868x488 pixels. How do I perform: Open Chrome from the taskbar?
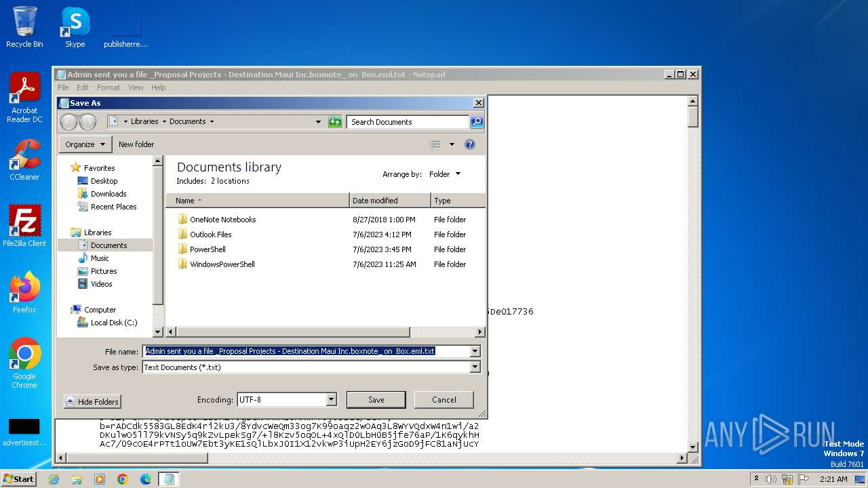(x=123, y=479)
